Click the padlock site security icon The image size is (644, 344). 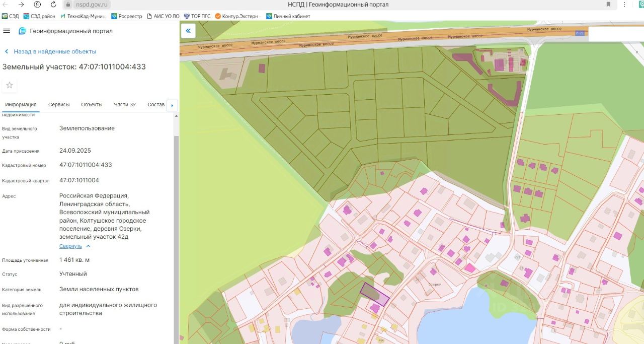coord(68,5)
